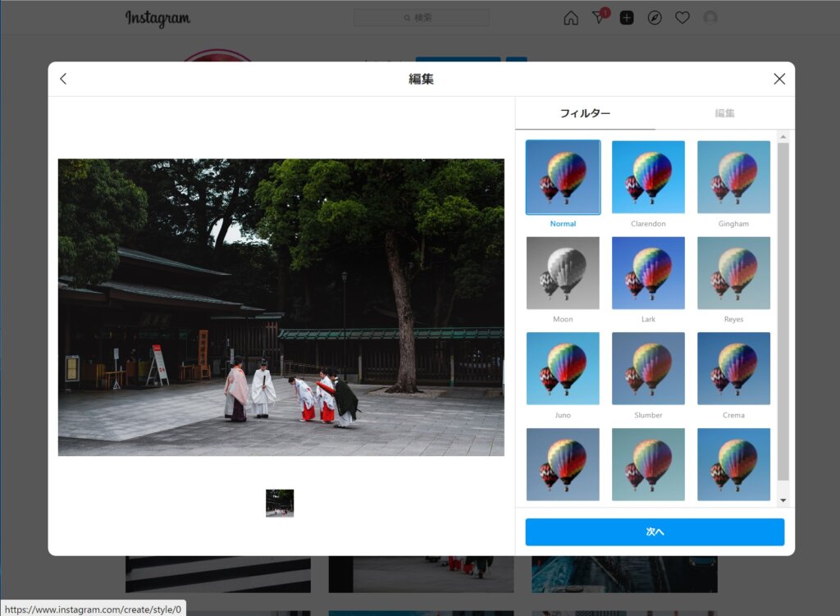
Task: Apply the Gingham filter
Action: pos(734,177)
